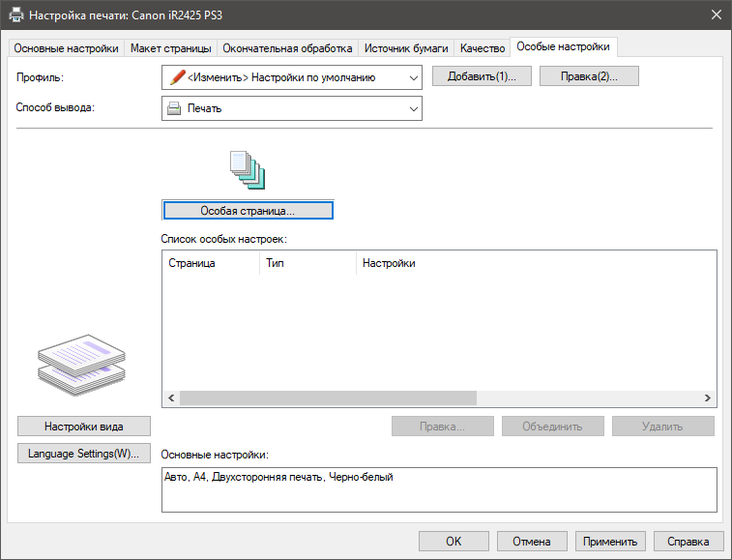Click the Настройки вида button
This screenshot has height=560, width=732.
[84, 426]
